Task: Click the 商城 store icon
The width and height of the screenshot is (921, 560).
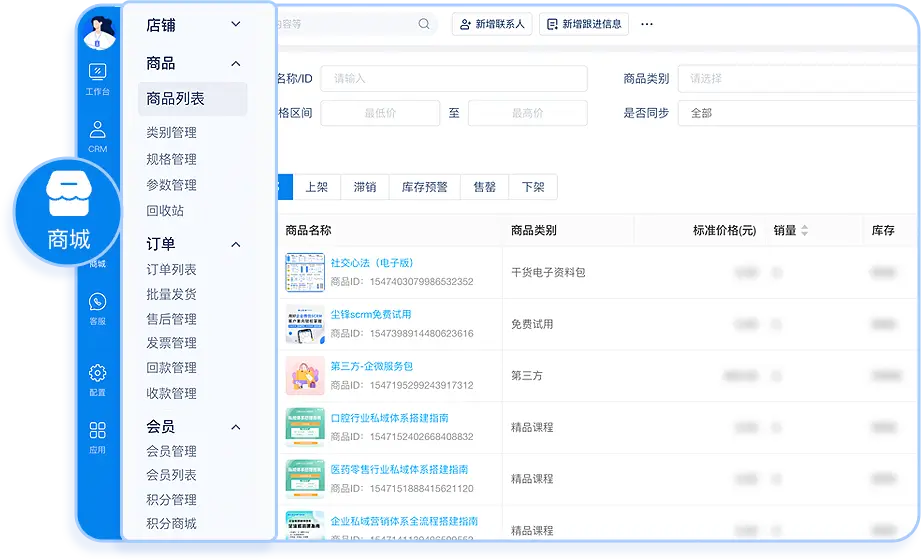Action: (68, 211)
